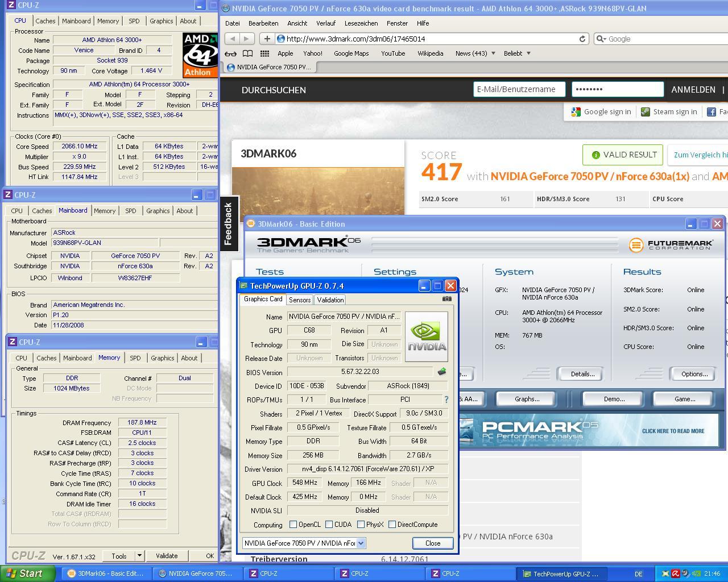
Task: Click the Bus Interface question mark icon
Action: pos(446,400)
